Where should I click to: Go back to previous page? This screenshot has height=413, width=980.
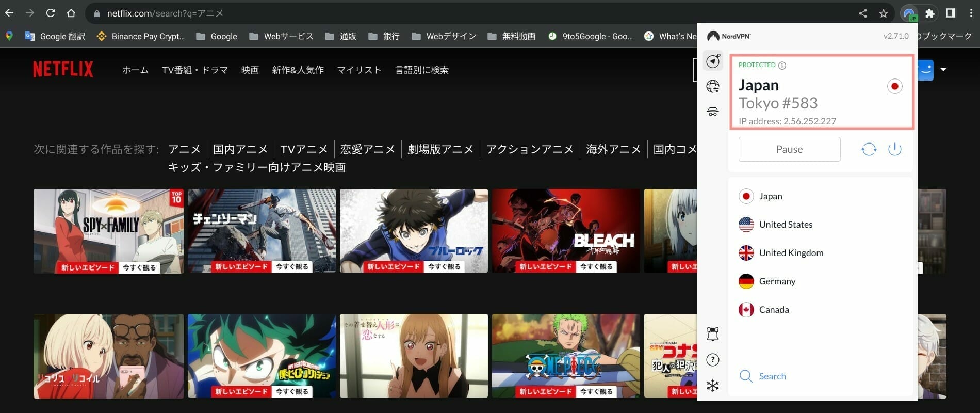tap(9, 13)
